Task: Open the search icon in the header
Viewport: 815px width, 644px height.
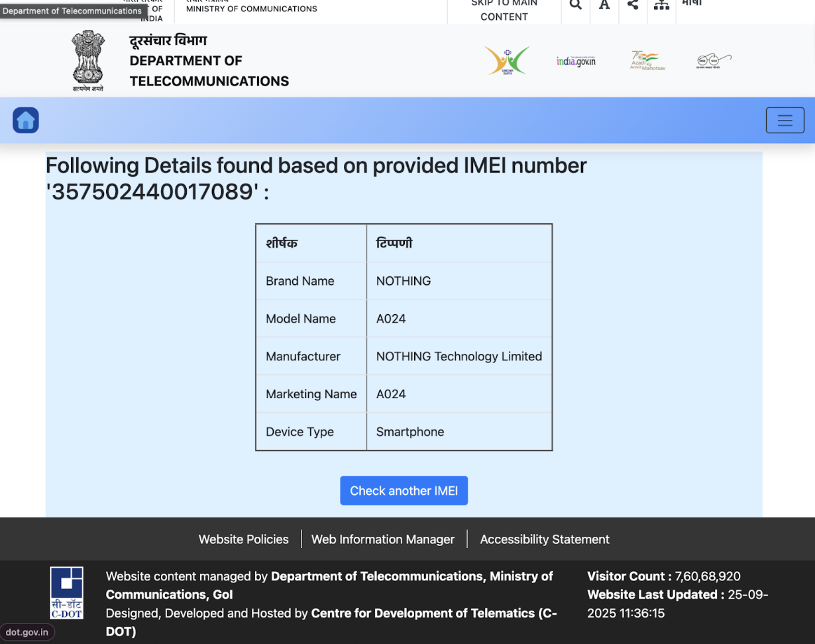Action: [574, 4]
